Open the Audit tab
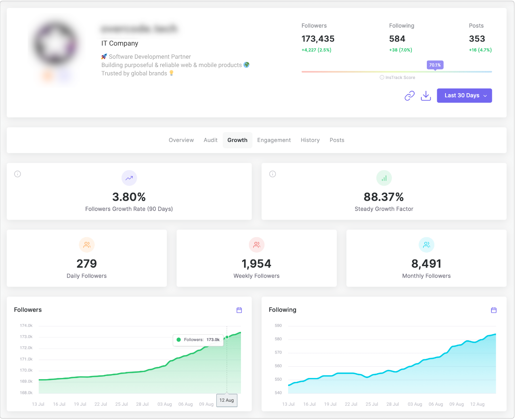 coord(210,140)
